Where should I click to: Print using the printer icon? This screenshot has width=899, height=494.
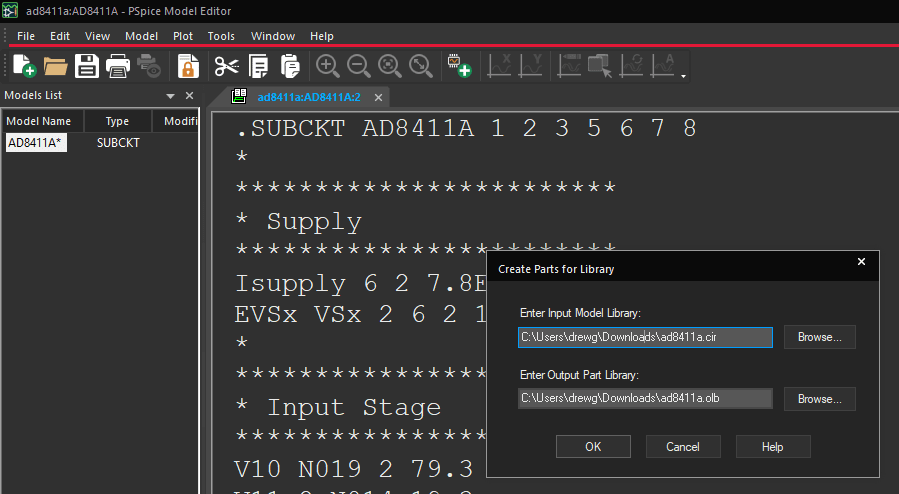(118, 66)
